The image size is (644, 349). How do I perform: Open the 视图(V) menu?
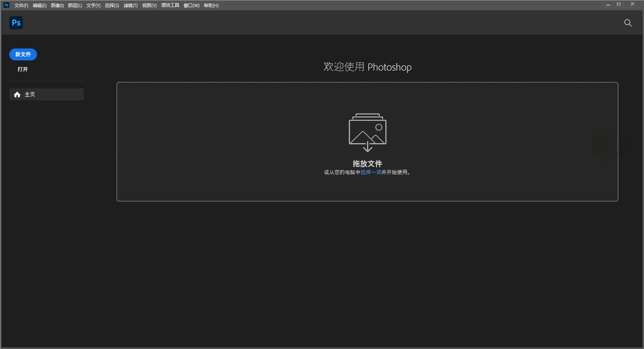149,5
